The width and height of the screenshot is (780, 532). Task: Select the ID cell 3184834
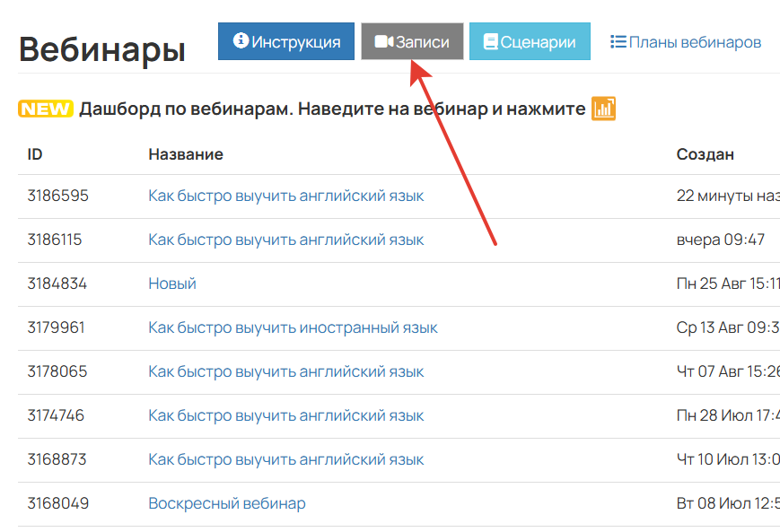[x=57, y=283]
